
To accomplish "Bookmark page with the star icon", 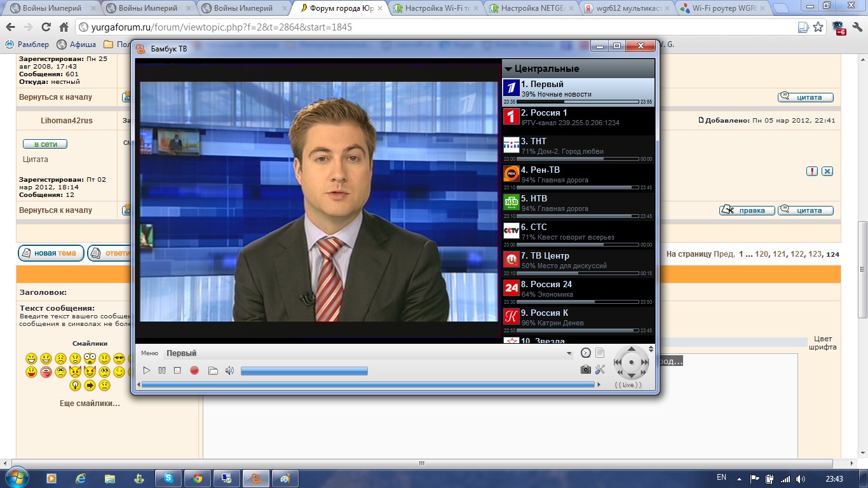I will [x=818, y=27].
